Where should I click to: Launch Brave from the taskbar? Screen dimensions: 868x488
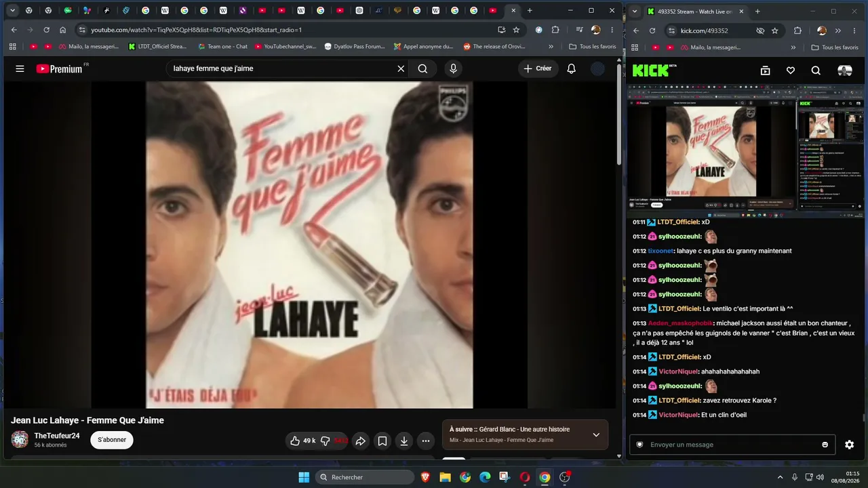(x=425, y=477)
